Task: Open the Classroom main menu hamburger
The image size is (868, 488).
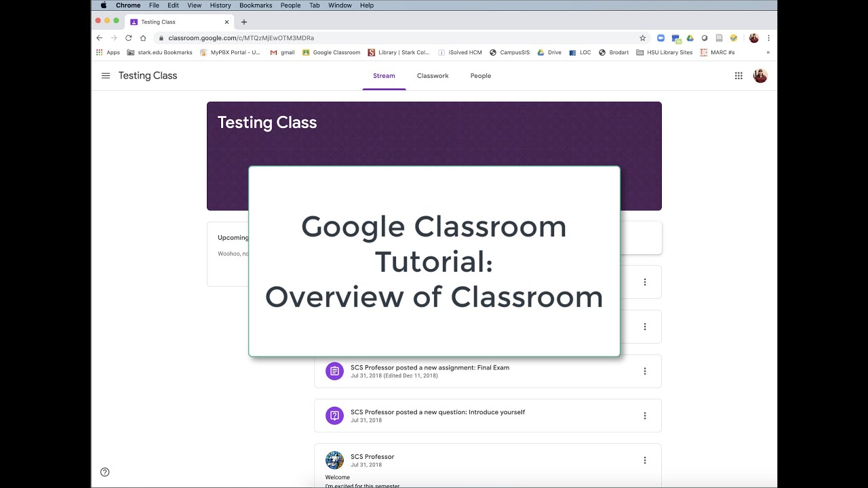Action: (x=106, y=76)
